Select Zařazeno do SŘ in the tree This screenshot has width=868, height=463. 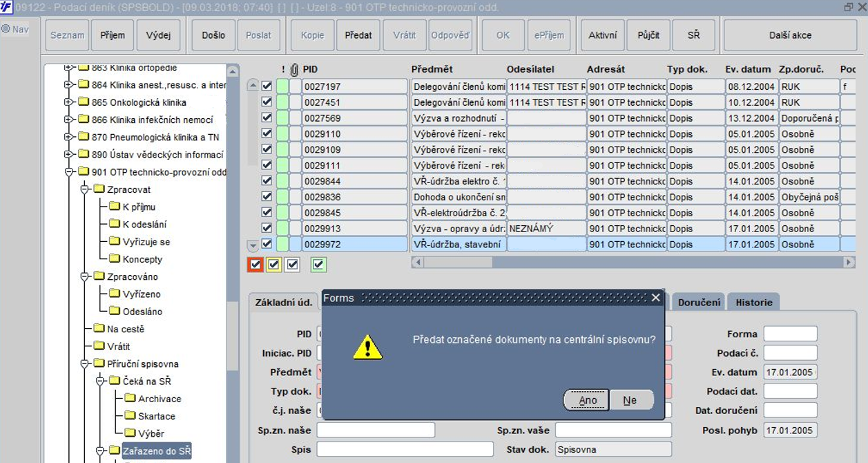point(156,451)
